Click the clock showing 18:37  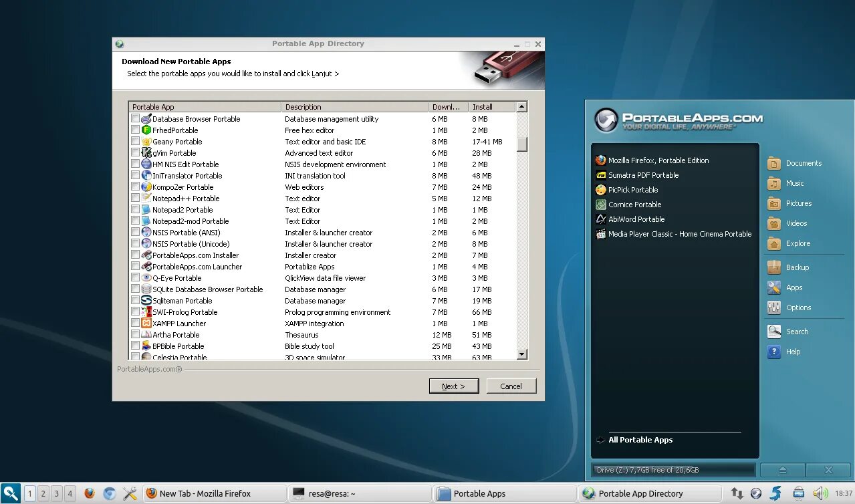click(x=843, y=494)
